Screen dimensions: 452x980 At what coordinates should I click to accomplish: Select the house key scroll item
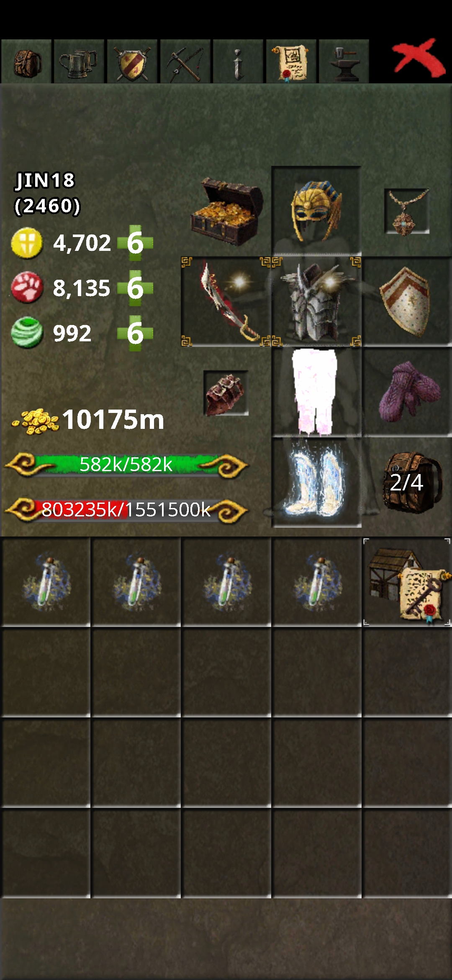(x=407, y=582)
